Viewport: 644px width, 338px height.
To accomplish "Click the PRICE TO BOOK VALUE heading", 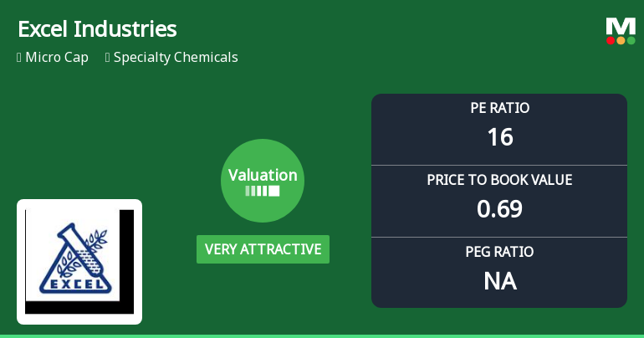I will 499,180.
